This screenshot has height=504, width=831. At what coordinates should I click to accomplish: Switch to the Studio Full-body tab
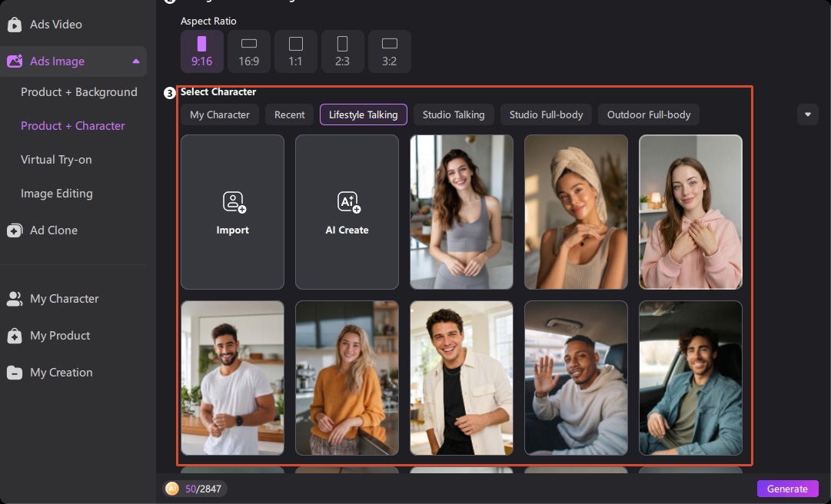(546, 115)
